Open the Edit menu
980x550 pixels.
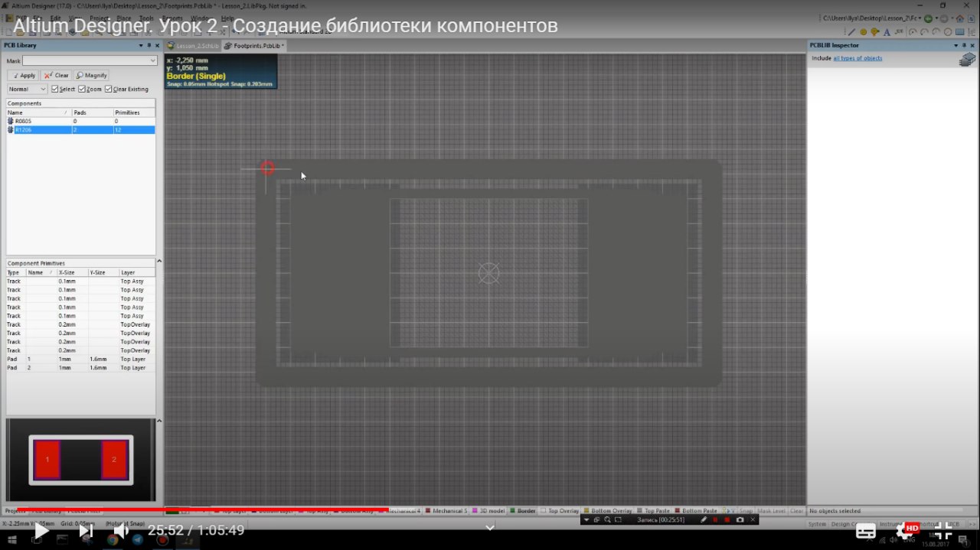(55, 18)
